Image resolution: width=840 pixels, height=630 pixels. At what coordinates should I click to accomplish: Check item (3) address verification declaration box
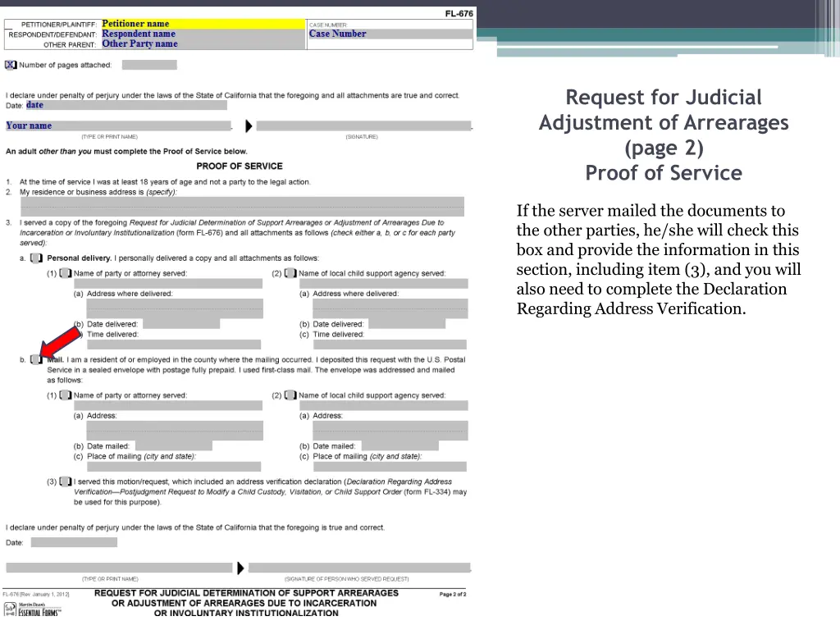tap(66, 482)
